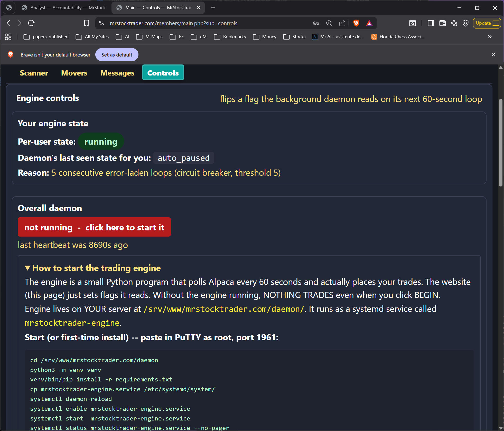Open Brave VPN shield icon
This screenshot has height=431, width=504.
(x=465, y=23)
